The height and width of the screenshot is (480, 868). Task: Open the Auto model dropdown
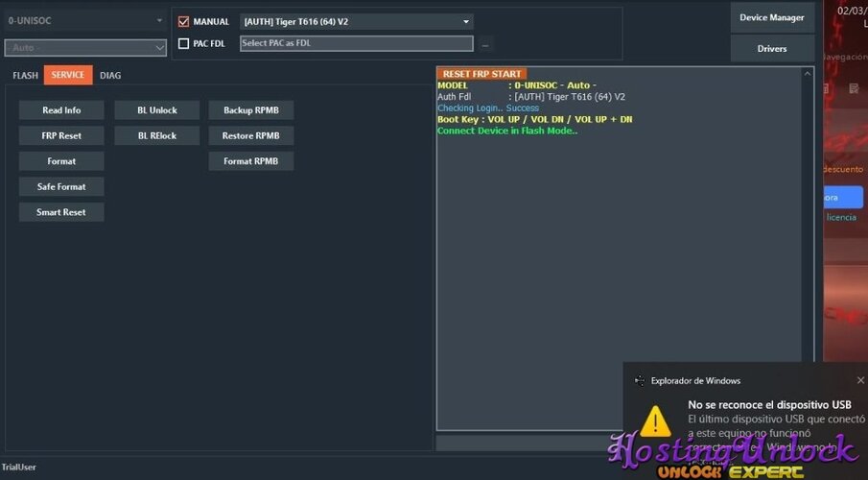pyautogui.click(x=85, y=48)
